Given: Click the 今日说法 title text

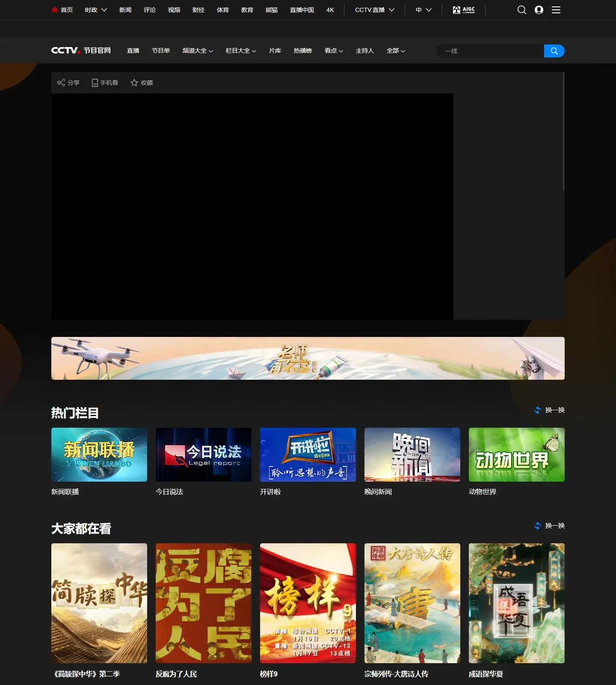Looking at the screenshot, I should coord(169,492).
